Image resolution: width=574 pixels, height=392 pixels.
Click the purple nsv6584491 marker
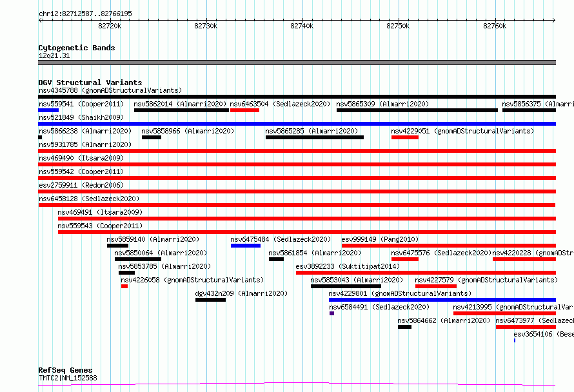click(x=332, y=313)
